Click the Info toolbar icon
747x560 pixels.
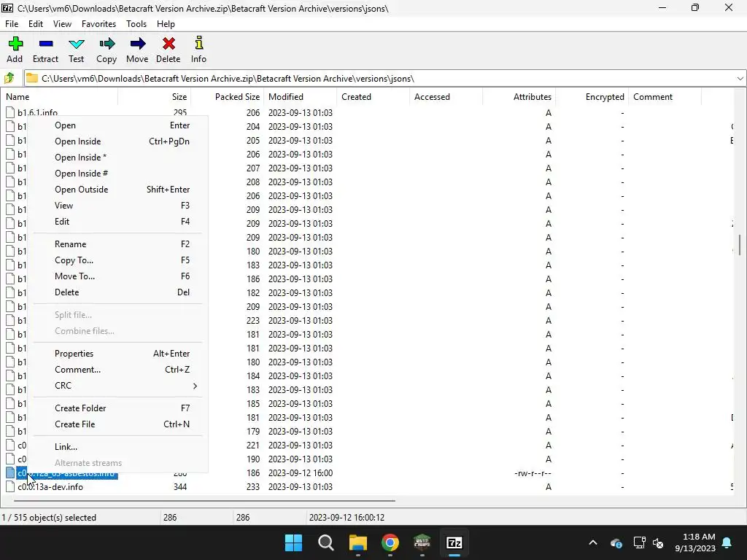click(x=198, y=43)
